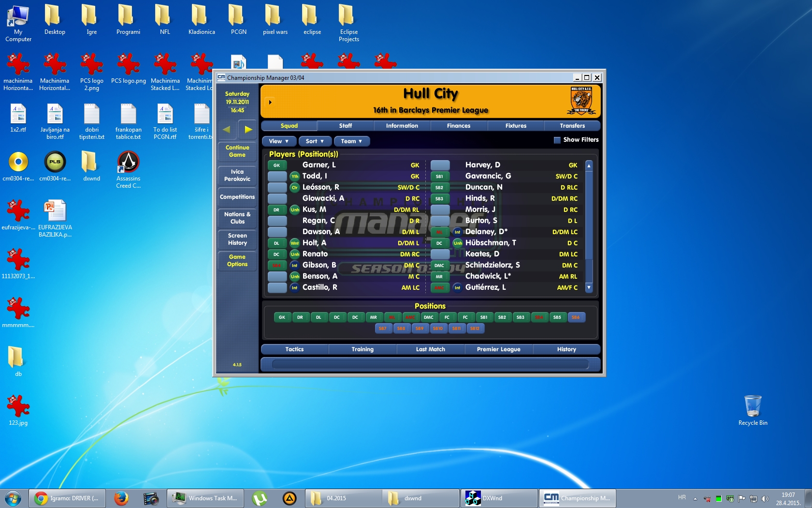Click the Unh status badge beside Kus, M

[x=295, y=210]
